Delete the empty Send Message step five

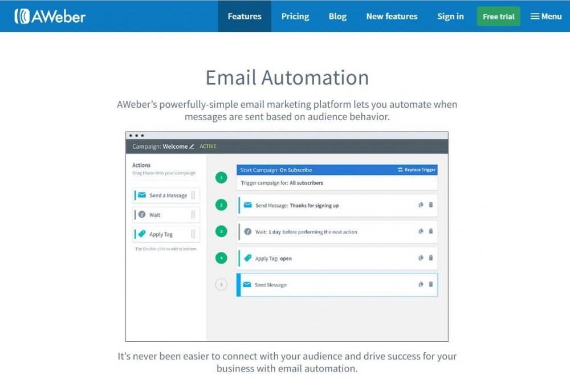(431, 284)
